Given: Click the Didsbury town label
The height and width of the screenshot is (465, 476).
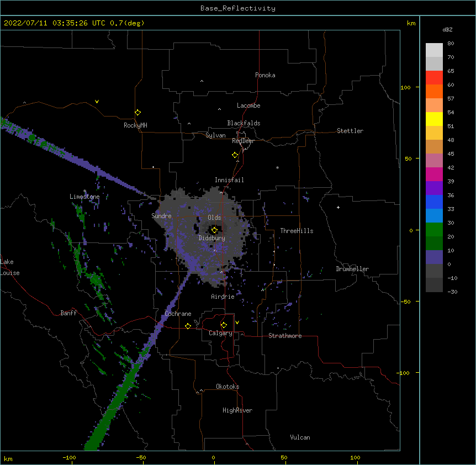Looking at the screenshot, I should tap(212, 238).
